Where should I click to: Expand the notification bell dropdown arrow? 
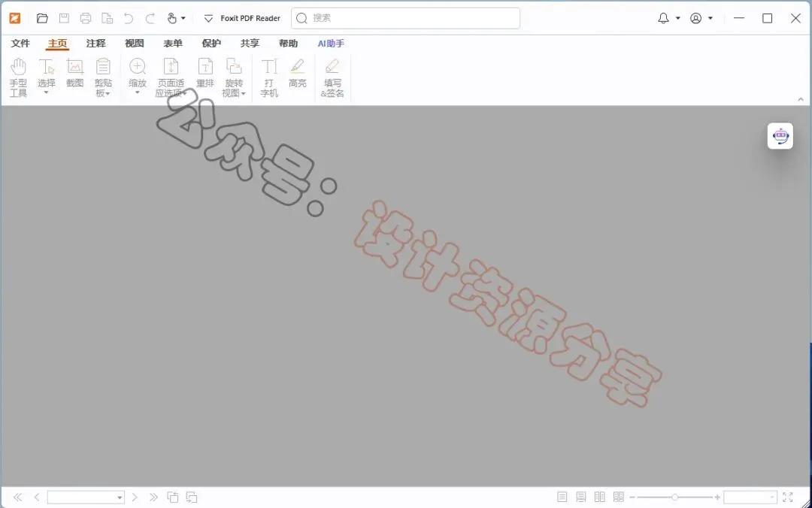(678, 18)
